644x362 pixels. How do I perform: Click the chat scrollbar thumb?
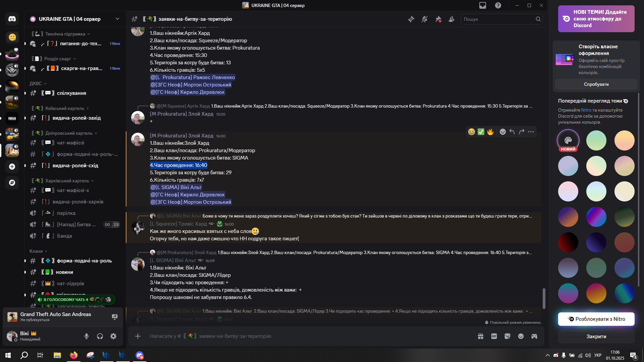[x=544, y=298]
